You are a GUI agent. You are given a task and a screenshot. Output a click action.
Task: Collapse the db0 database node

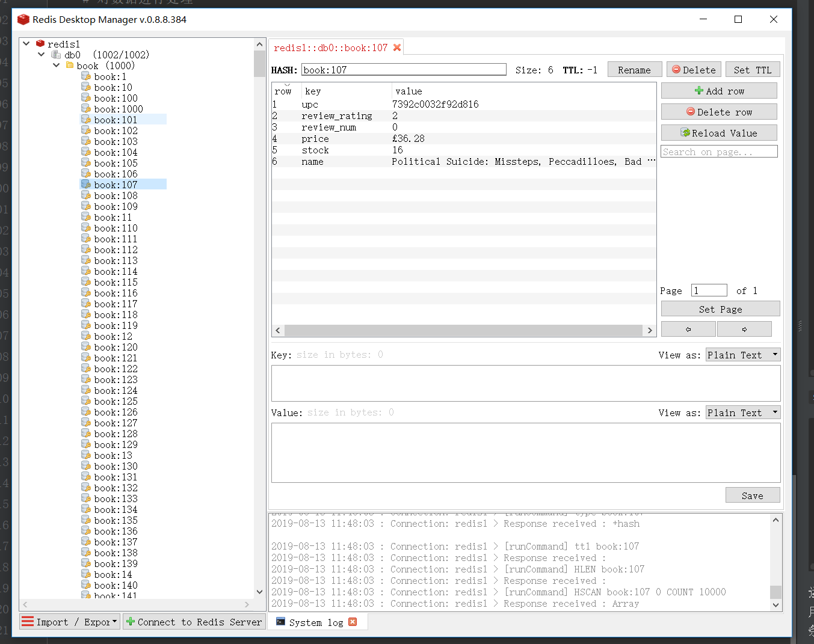pos(41,54)
